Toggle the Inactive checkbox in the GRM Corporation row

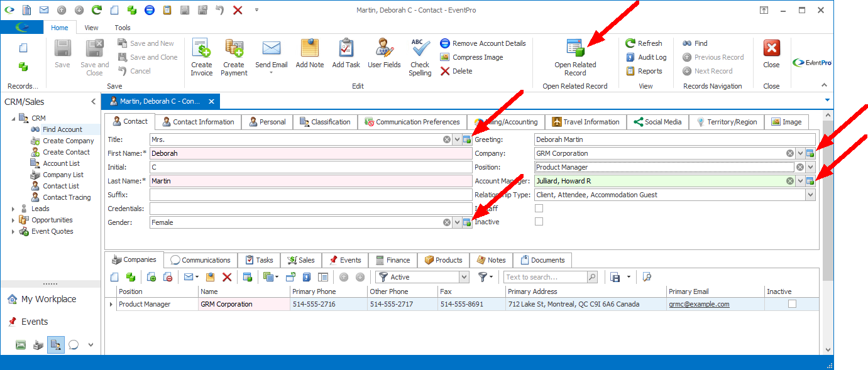click(792, 304)
